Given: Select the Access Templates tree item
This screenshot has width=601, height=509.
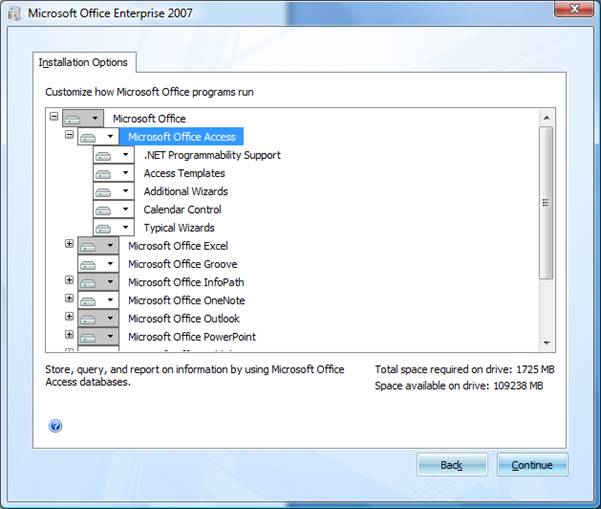Looking at the screenshot, I should coord(184,173).
